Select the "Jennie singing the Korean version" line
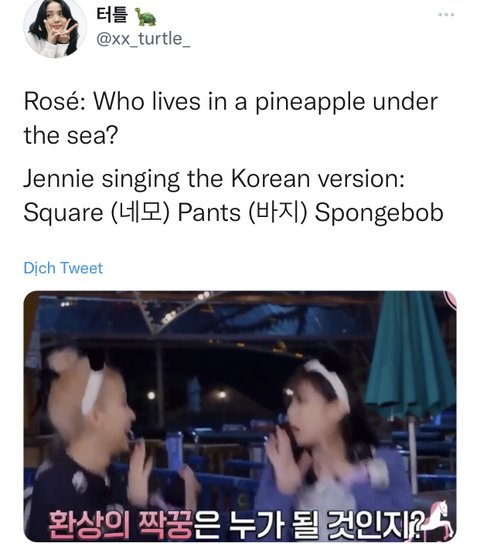This screenshot has height=553, width=480. [x=214, y=179]
